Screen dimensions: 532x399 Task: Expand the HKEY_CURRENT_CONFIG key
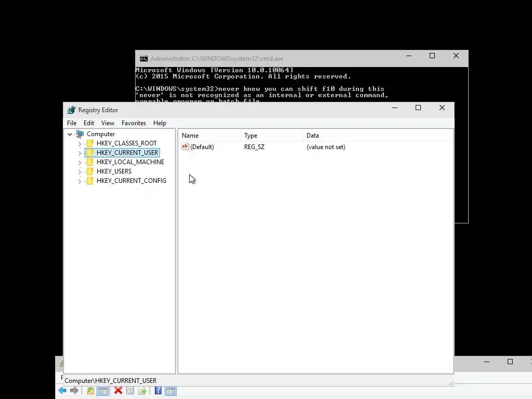[x=79, y=181]
